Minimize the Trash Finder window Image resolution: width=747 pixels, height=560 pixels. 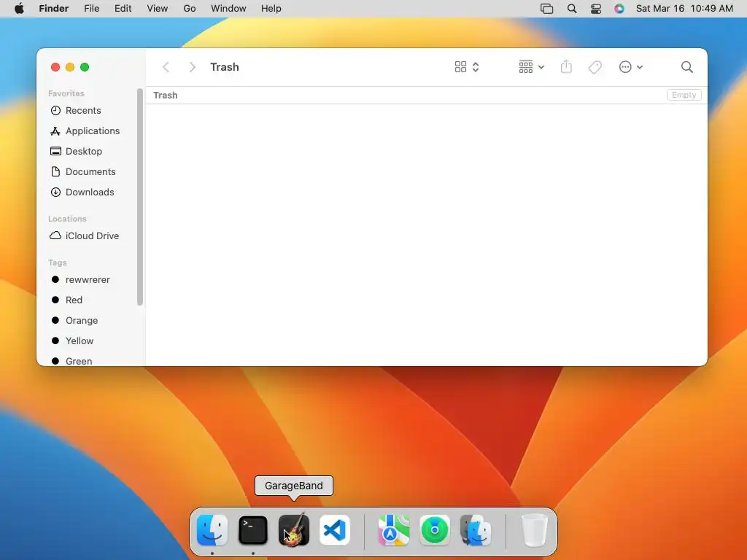[x=70, y=67]
